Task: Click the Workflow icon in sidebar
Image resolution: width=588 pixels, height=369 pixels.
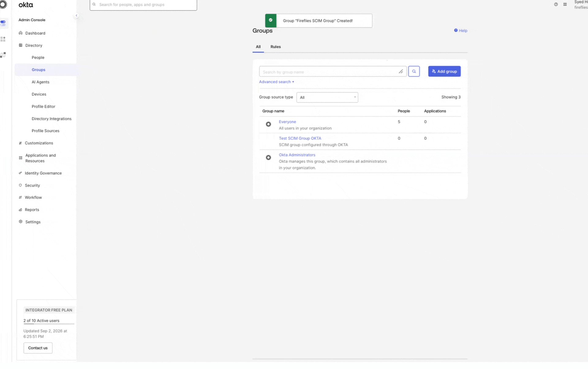Action: (20, 198)
